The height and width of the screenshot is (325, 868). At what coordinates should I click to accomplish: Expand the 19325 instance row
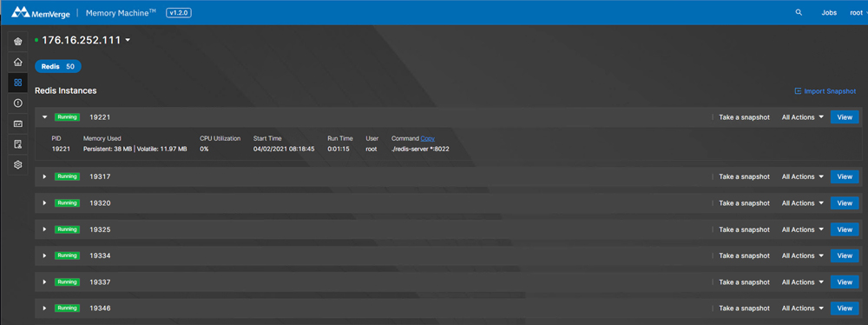point(45,229)
